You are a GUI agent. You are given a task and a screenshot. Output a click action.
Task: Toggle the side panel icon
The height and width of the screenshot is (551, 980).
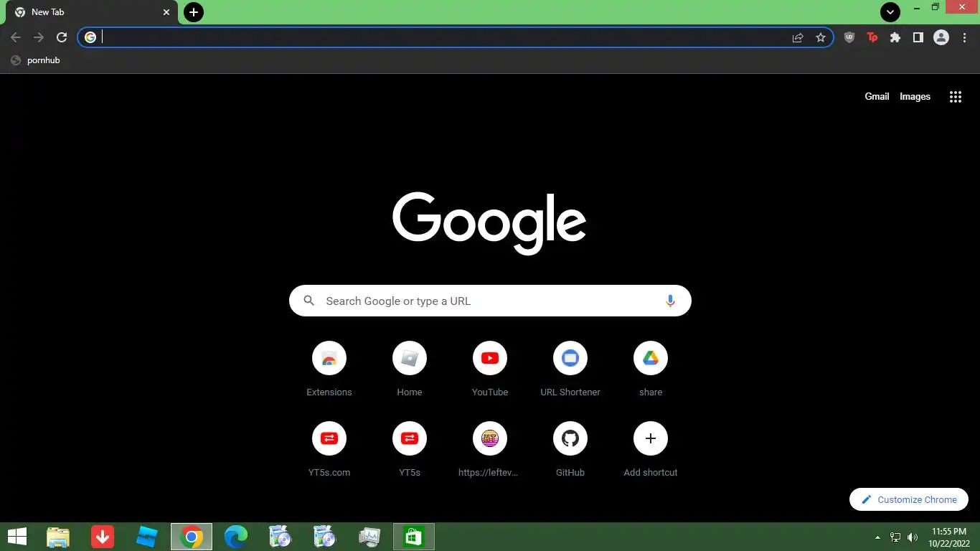(918, 37)
